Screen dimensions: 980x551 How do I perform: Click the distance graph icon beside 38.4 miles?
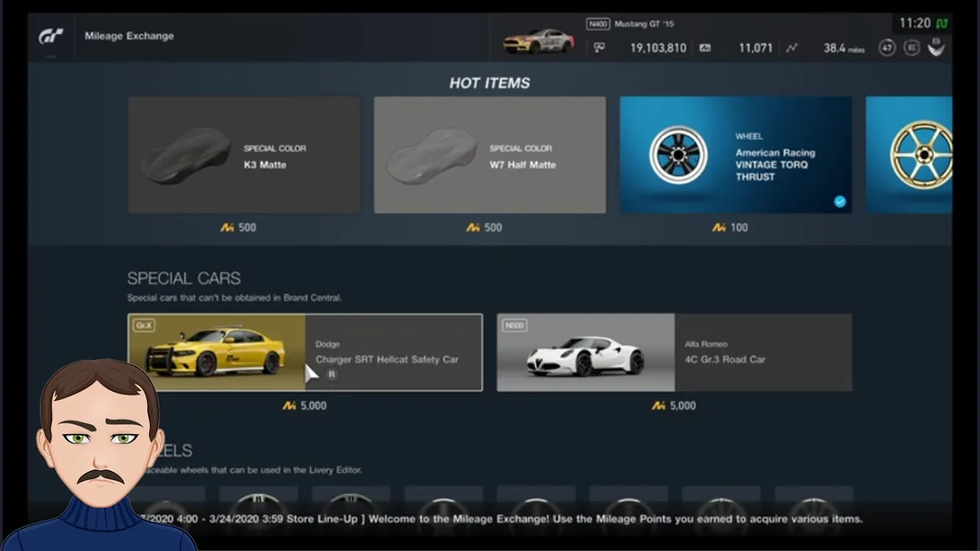[791, 47]
